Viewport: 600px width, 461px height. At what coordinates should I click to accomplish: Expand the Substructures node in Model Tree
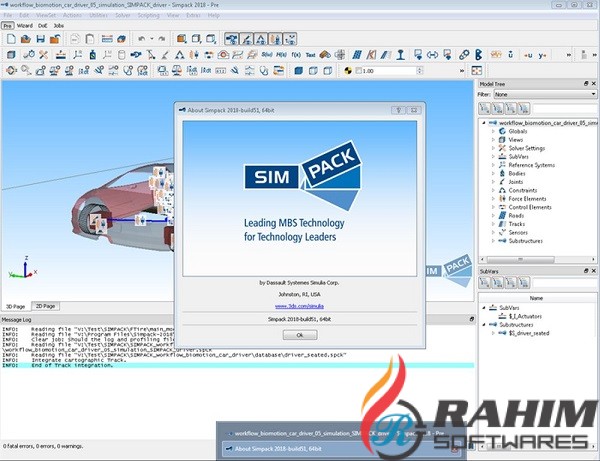pyautogui.click(x=493, y=241)
